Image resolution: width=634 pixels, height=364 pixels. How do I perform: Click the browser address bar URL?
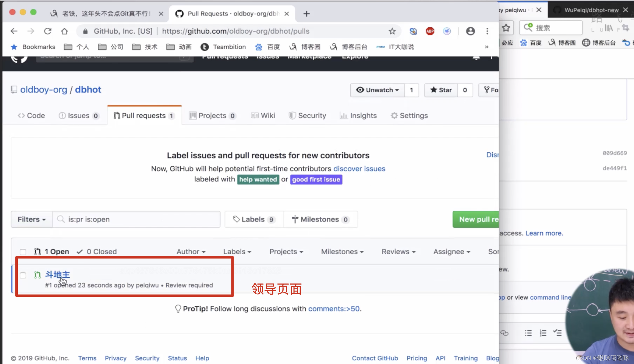pos(236,31)
